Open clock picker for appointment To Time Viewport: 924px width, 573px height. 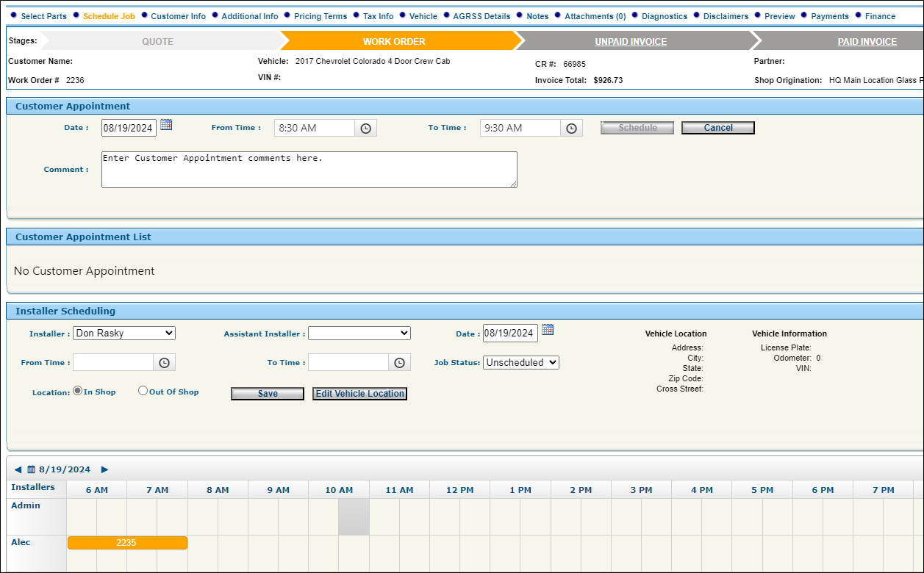pos(571,128)
